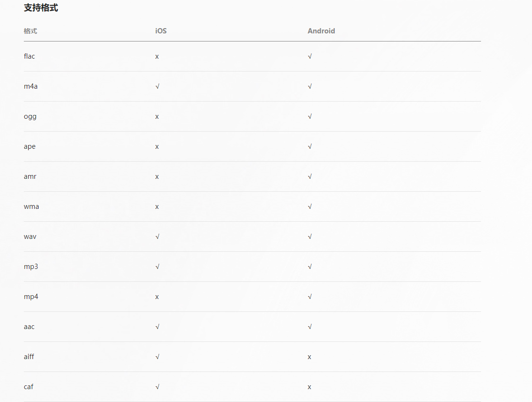Select the Android x mark for caf
532x402 pixels.
[x=310, y=387]
